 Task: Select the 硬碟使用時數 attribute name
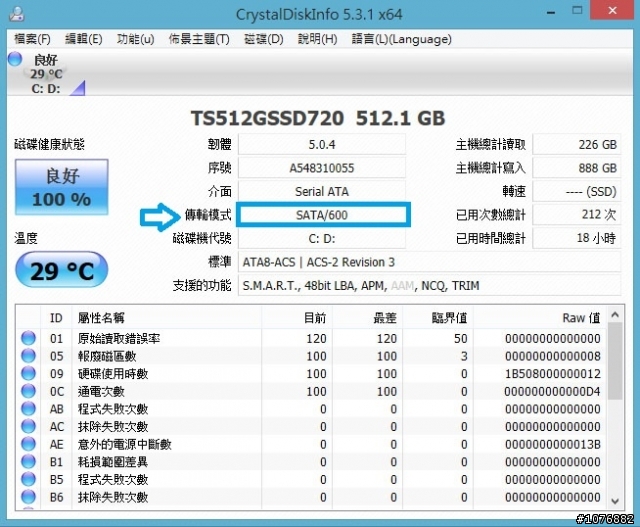point(113,374)
